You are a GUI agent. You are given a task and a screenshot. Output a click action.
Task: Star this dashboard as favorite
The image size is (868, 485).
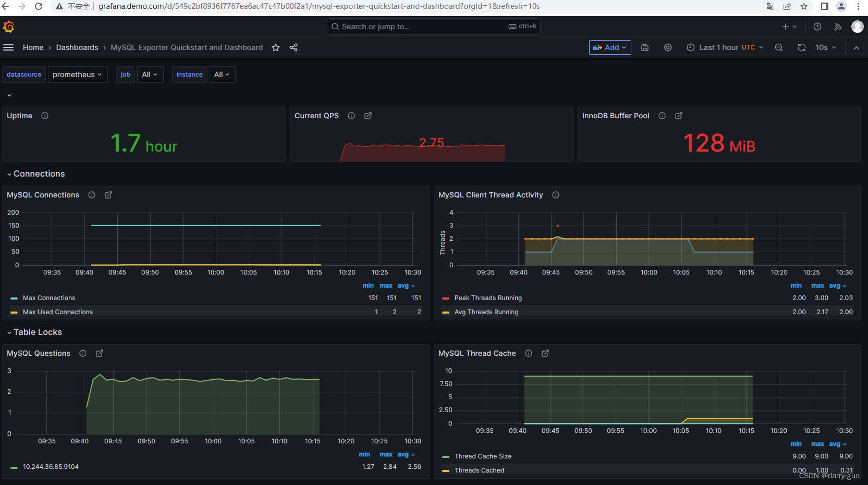[276, 47]
